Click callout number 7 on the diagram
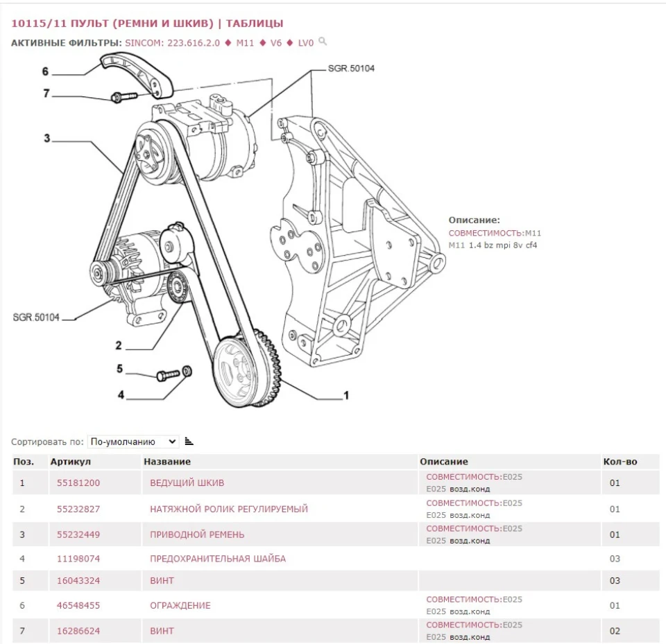The width and height of the screenshot is (666, 644). (46, 93)
